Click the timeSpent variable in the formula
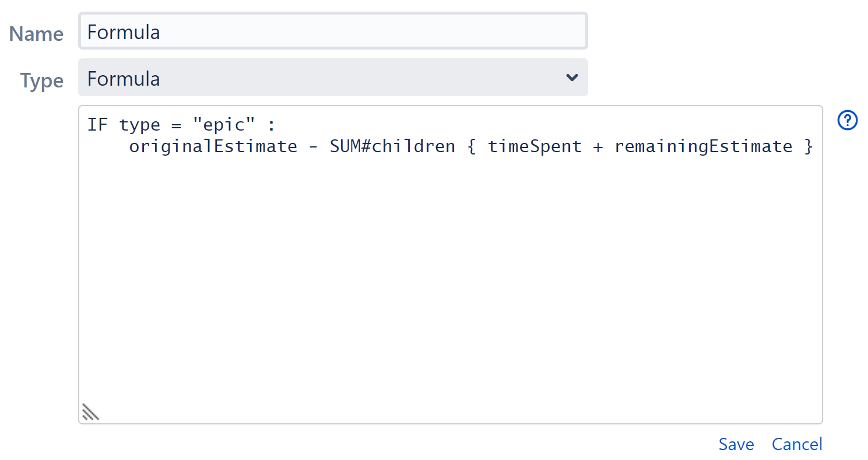Screen dimensions: 868x460 535,146
